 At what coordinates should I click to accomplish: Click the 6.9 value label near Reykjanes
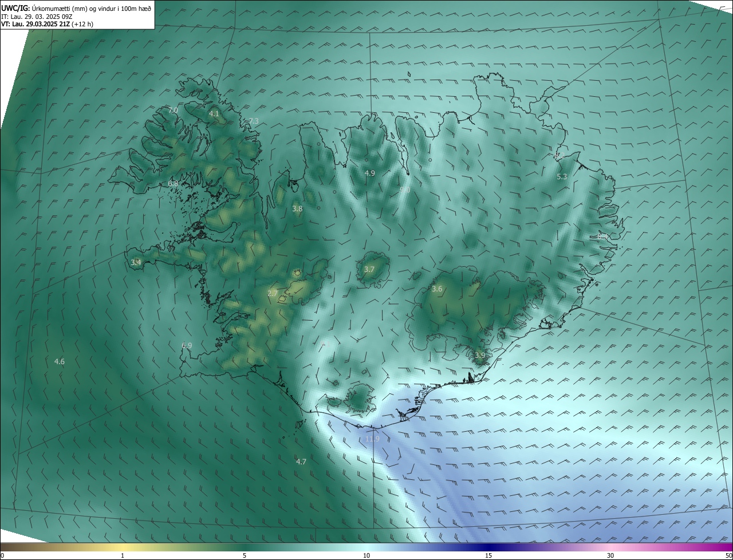(x=187, y=345)
